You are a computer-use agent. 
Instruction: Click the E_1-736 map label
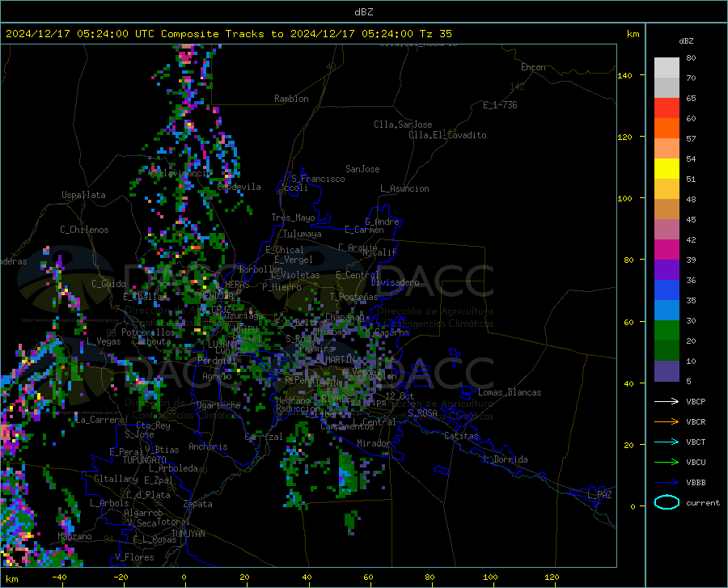(x=500, y=105)
